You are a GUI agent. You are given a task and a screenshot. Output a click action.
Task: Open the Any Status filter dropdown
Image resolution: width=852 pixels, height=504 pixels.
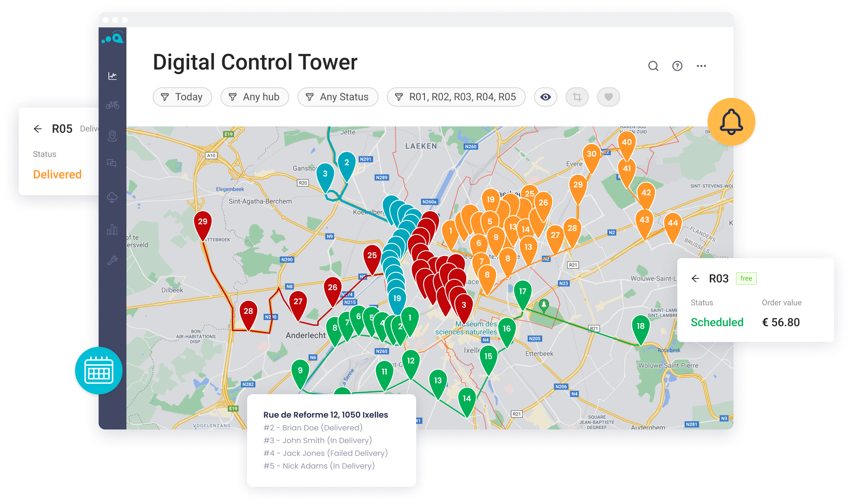(338, 97)
